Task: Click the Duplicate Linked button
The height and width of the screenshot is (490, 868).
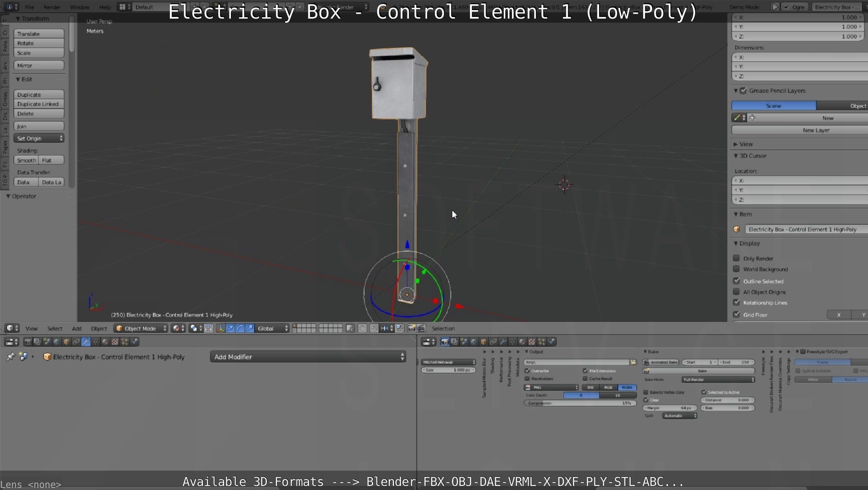Action: (x=39, y=104)
